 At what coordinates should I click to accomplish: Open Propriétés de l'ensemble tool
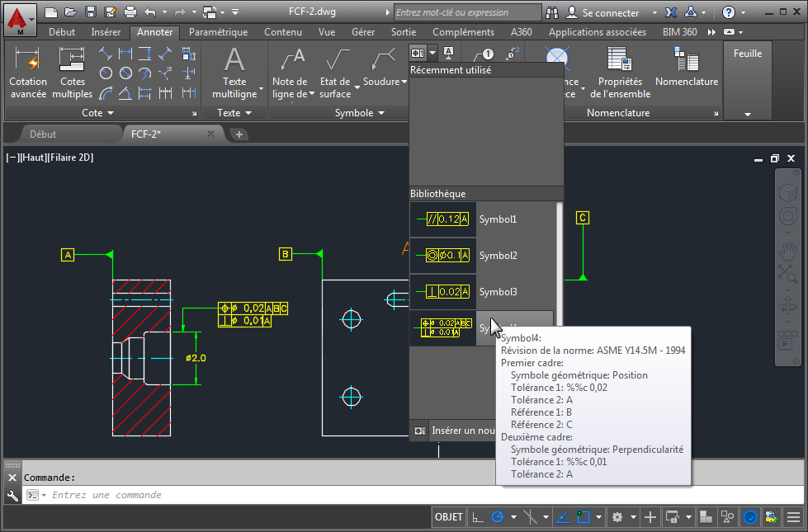[x=620, y=73]
